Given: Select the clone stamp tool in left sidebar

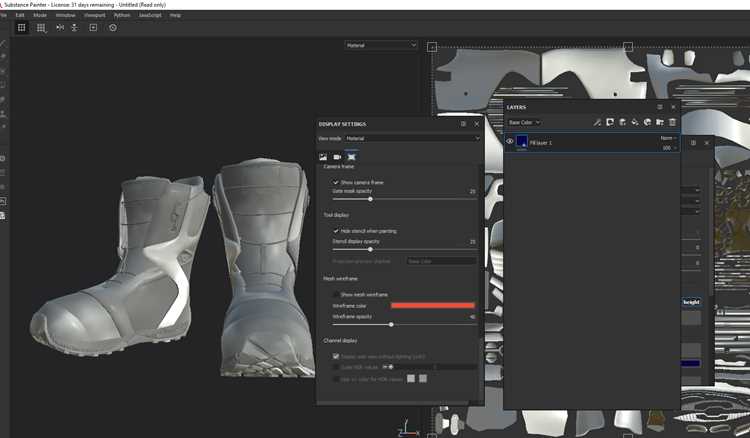Looking at the screenshot, I should (x=3, y=114).
